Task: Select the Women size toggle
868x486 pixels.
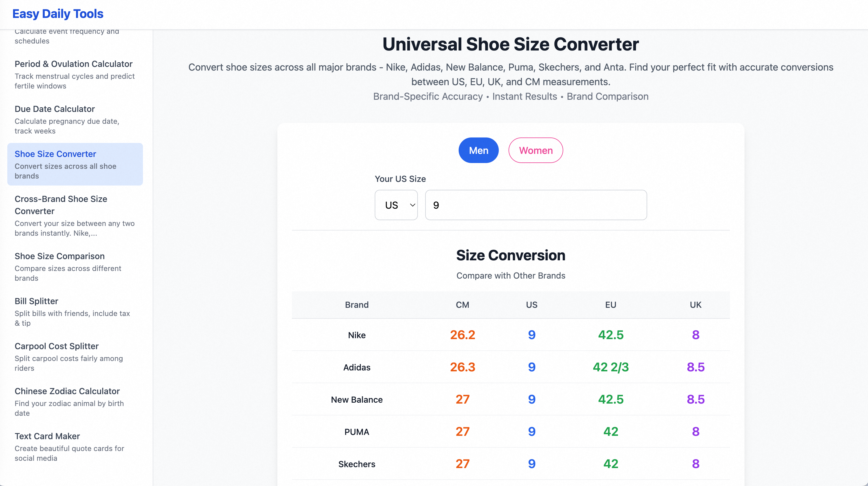Action: click(536, 150)
